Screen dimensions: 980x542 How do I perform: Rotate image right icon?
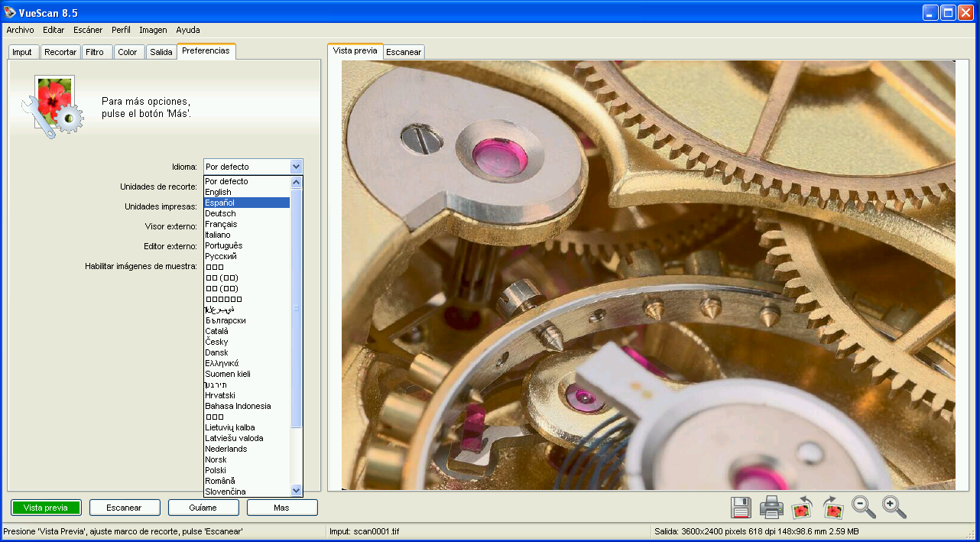pyautogui.click(x=832, y=507)
